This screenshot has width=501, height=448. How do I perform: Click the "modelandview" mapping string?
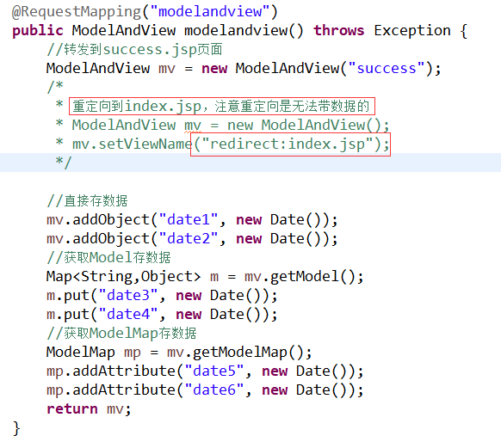tap(210, 12)
